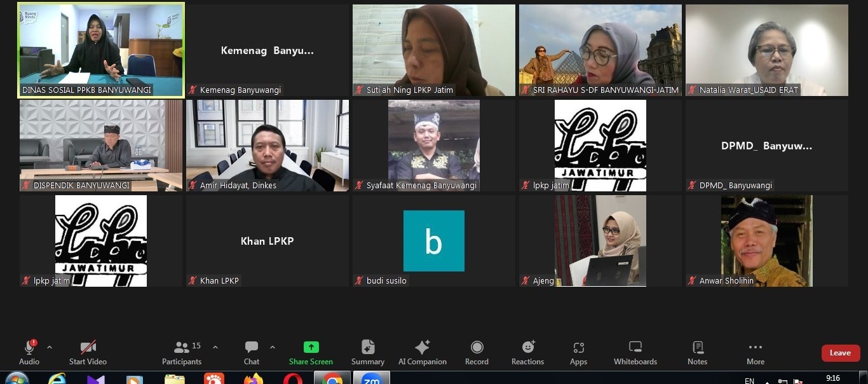The image size is (868, 384).
Task: Expand the Chat options chevron
Action: [x=273, y=347]
